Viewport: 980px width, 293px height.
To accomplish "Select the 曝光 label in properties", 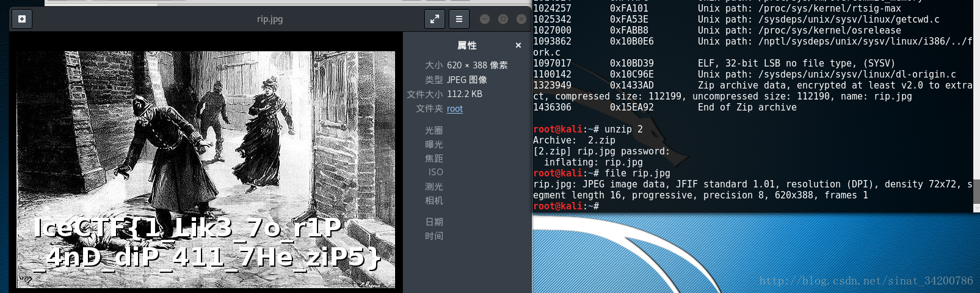I will tap(434, 144).
